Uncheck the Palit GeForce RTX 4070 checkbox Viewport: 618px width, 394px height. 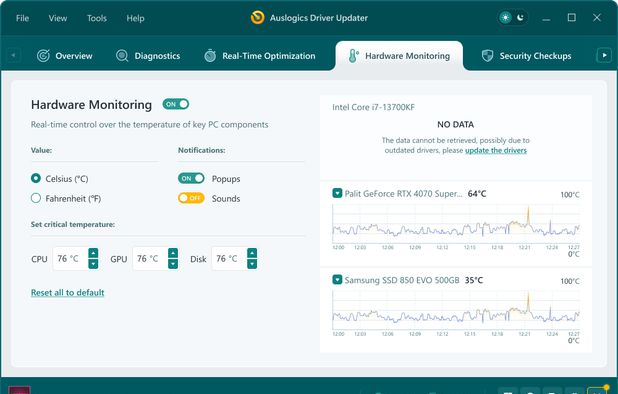coord(337,193)
